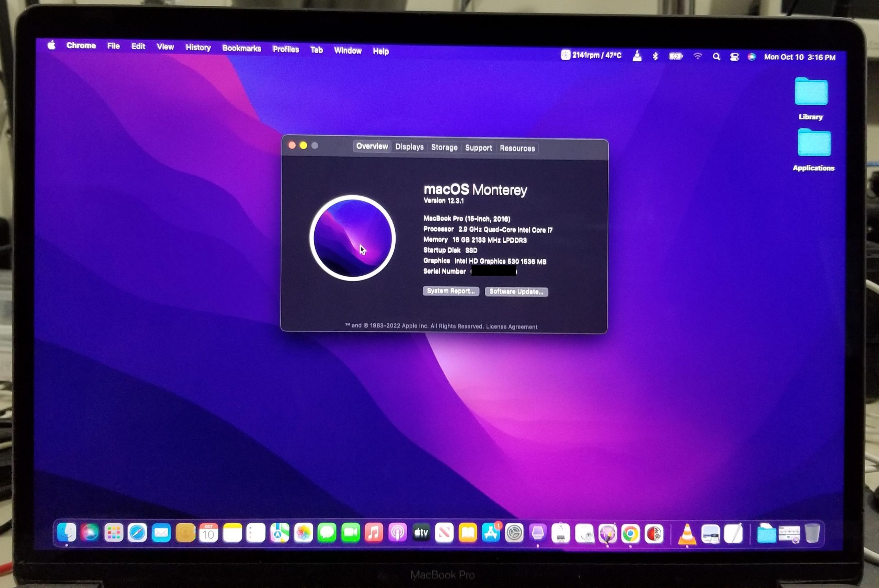
Task: Switch to the Storage tab
Action: point(444,147)
